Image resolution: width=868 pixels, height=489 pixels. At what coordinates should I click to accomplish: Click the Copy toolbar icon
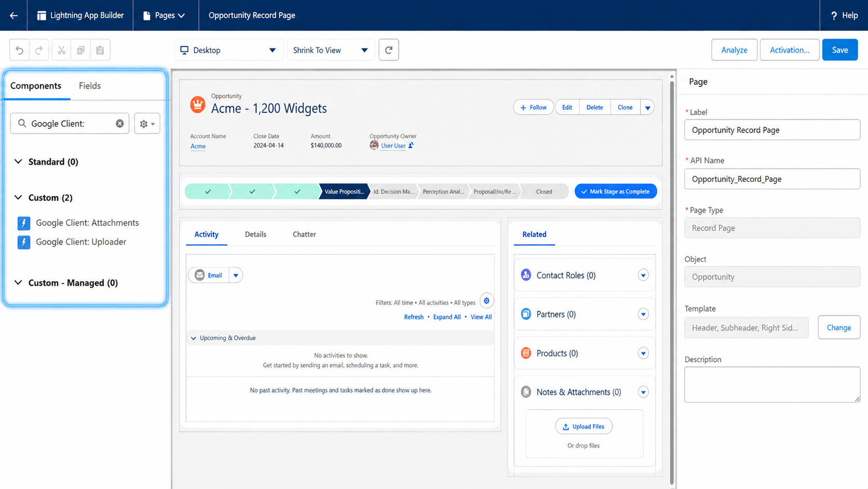click(x=80, y=50)
